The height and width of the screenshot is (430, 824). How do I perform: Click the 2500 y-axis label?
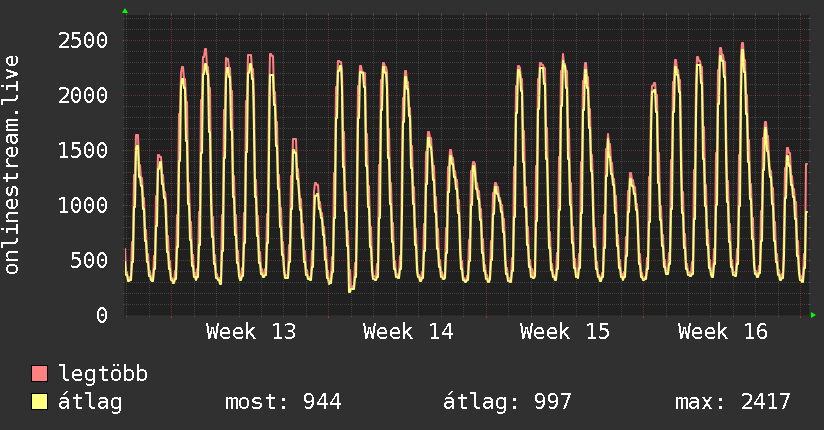click(x=83, y=40)
